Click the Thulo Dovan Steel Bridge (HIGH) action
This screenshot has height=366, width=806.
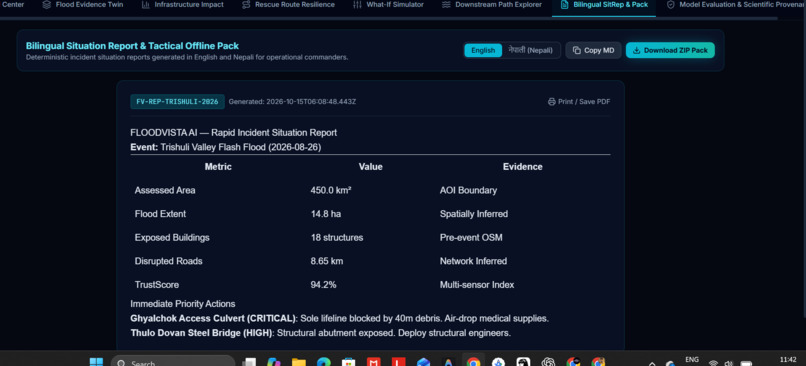tap(321, 333)
